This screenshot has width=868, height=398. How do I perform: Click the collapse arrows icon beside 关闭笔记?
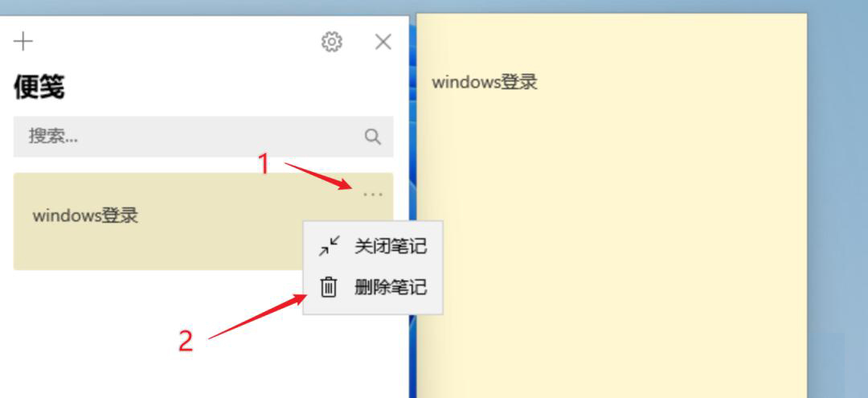(329, 246)
